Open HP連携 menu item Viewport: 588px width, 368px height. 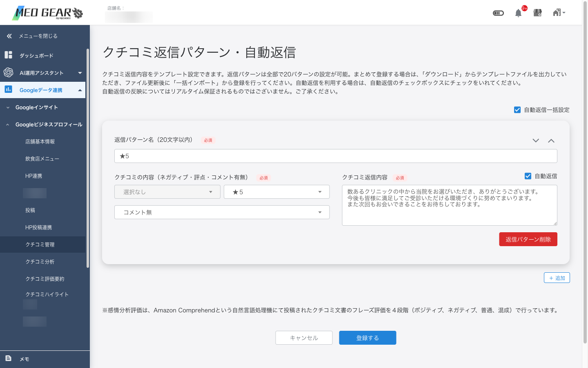tap(33, 176)
